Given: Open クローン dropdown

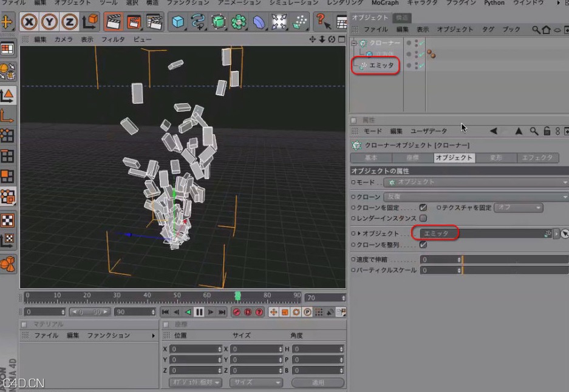Looking at the screenshot, I should (476, 197).
